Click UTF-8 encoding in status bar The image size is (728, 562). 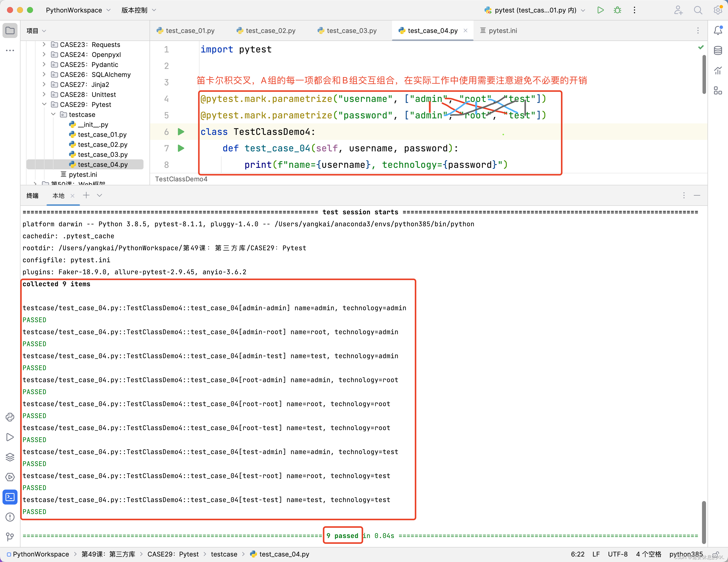617,554
